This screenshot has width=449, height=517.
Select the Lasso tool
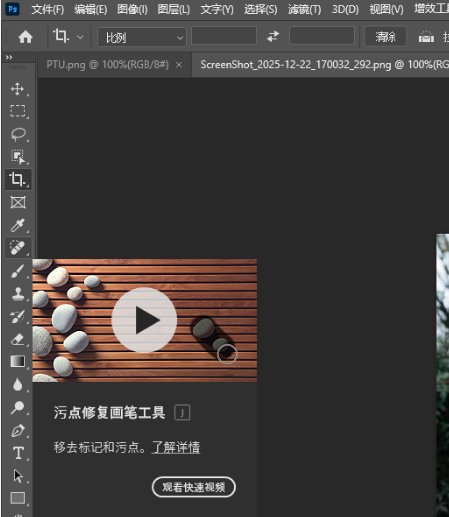point(18,134)
